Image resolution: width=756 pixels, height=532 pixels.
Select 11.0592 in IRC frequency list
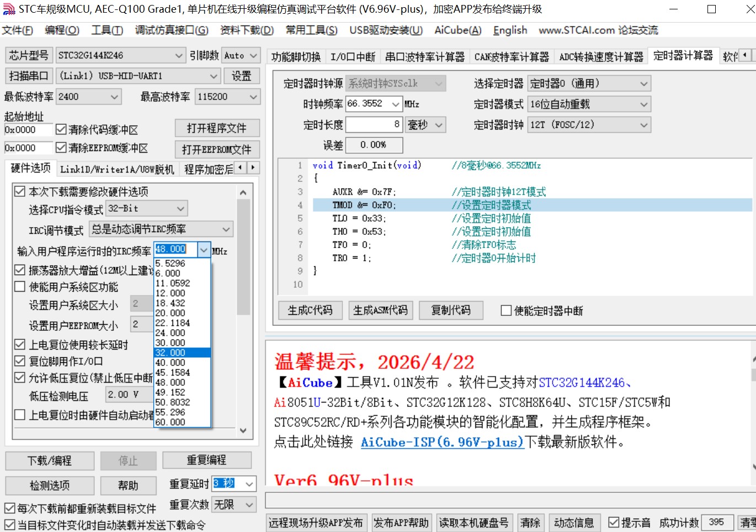coord(183,283)
